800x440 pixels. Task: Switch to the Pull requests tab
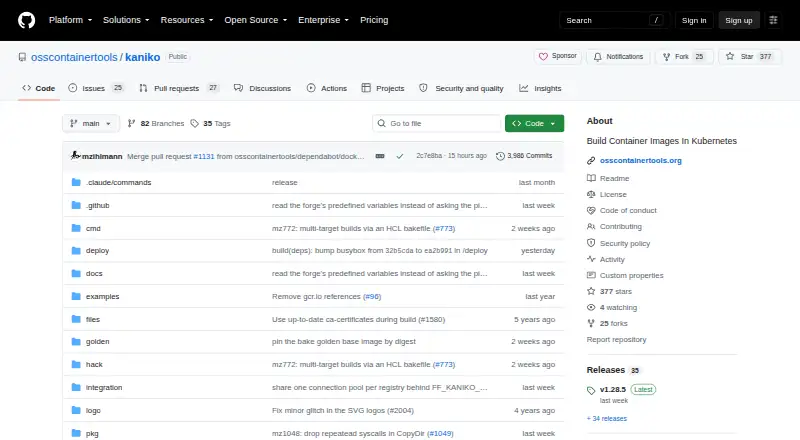[179, 88]
